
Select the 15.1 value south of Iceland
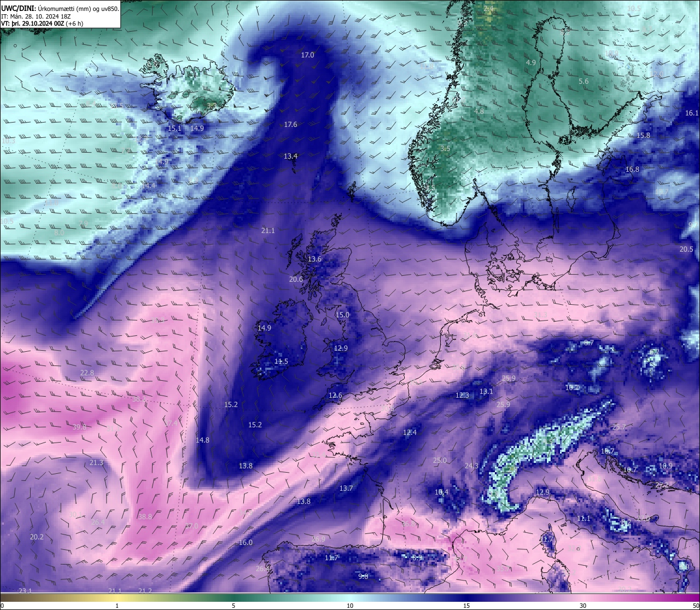point(174,128)
